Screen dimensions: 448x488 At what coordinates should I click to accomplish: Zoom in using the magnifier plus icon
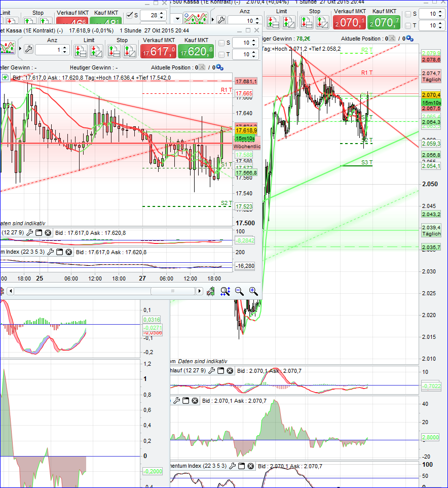click(x=253, y=291)
